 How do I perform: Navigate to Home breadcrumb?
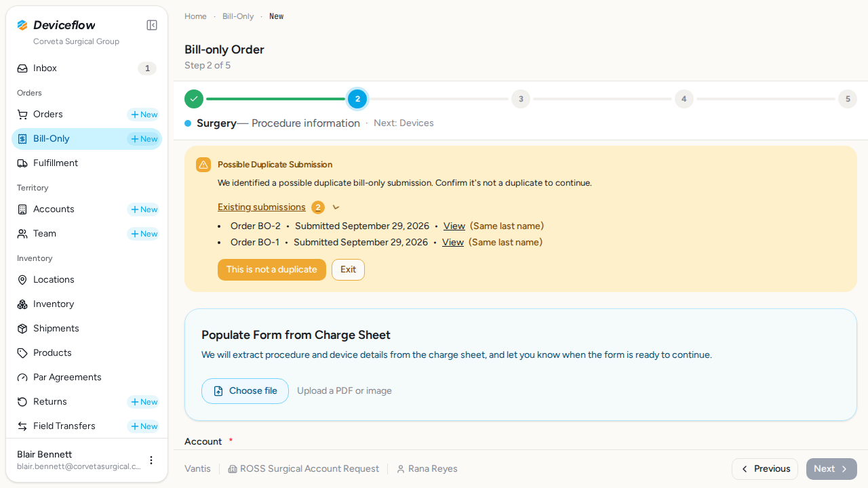click(195, 16)
